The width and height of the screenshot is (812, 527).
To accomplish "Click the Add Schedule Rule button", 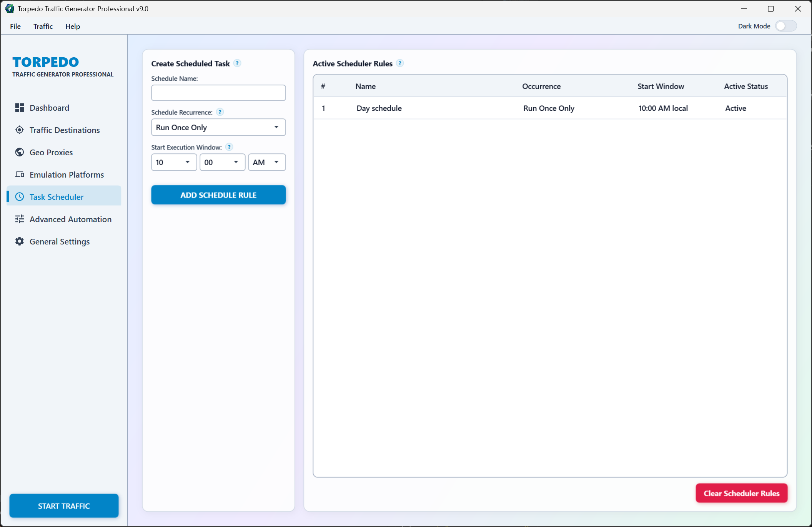I will (218, 195).
